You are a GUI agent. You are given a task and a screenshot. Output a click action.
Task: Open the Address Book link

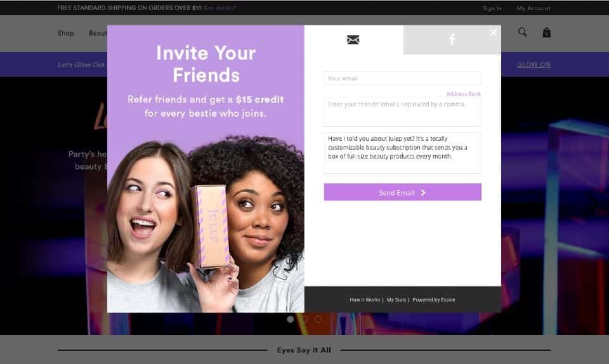click(x=463, y=94)
